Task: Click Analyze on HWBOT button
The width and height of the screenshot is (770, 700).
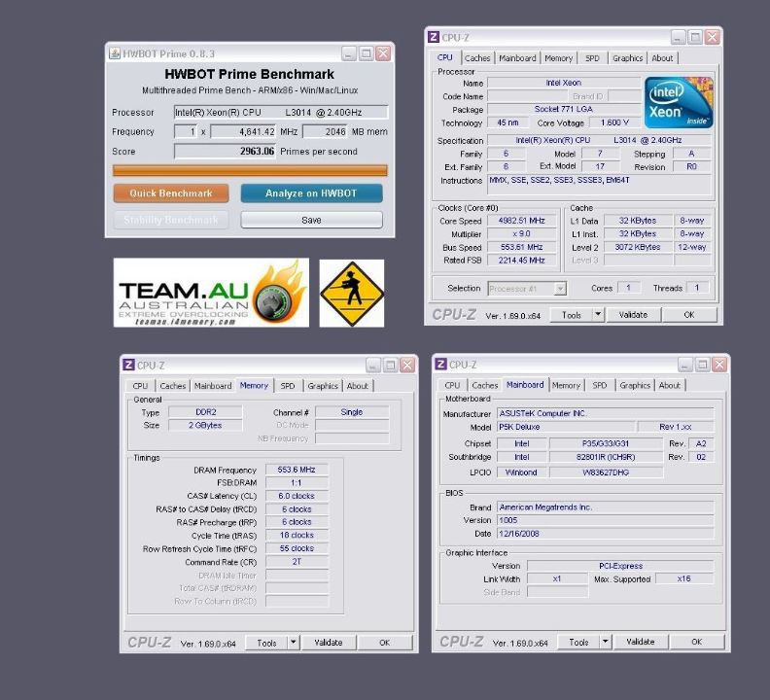Action: pos(311,193)
